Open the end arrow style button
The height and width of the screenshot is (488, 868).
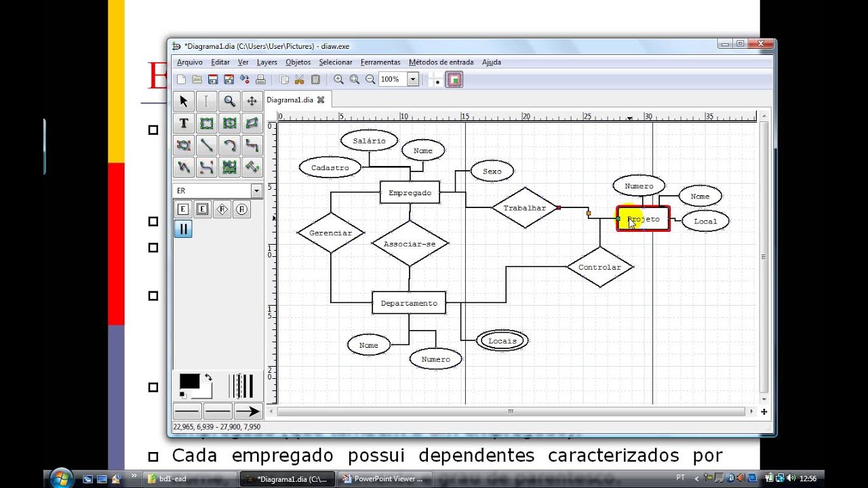pos(248,411)
